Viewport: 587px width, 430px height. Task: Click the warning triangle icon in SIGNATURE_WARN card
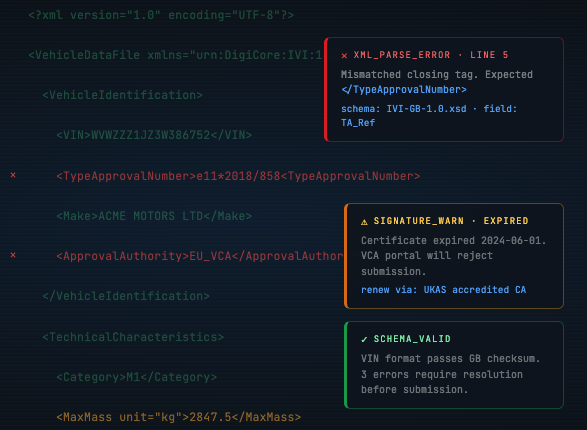pos(364,222)
